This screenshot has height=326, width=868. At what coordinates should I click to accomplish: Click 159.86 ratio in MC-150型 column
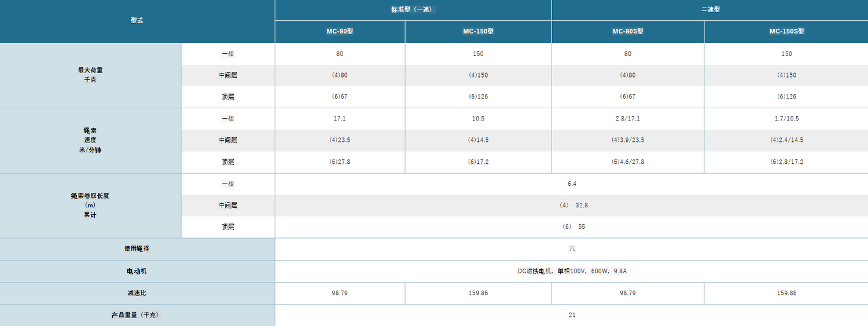point(478,293)
